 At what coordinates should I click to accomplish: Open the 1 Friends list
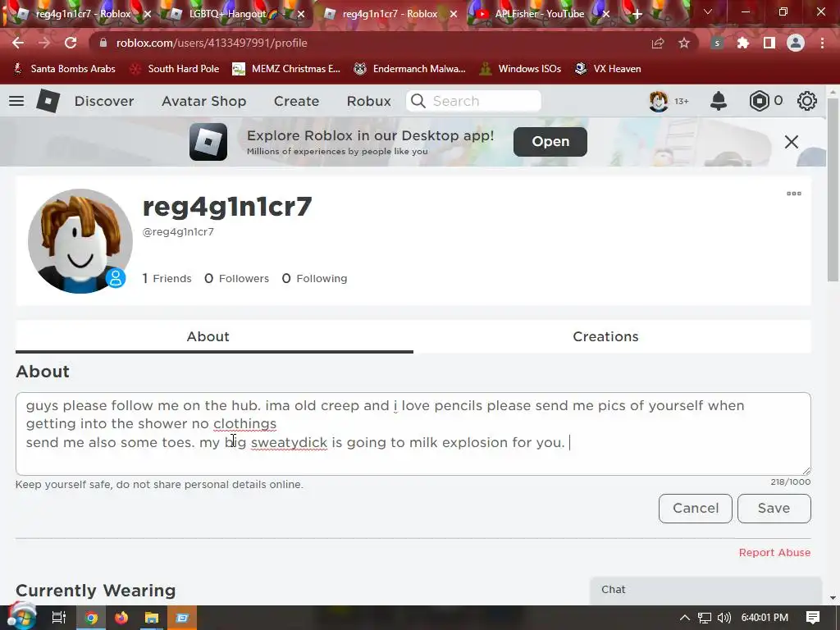click(x=167, y=278)
